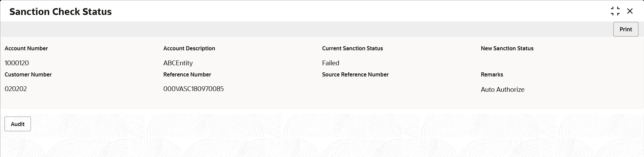Click the Source Reference Number label
This screenshot has height=157, width=644.
[355, 74]
